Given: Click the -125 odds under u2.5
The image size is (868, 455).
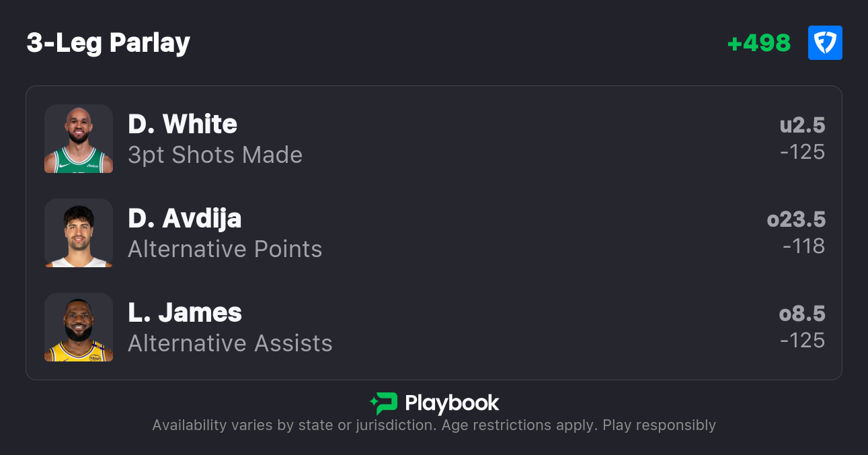Looking at the screenshot, I should 802,152.
